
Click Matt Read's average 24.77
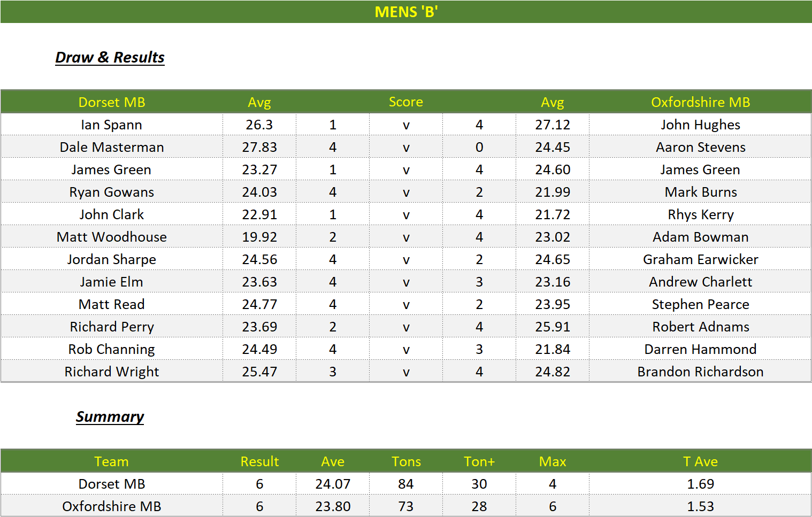[259, 304]
